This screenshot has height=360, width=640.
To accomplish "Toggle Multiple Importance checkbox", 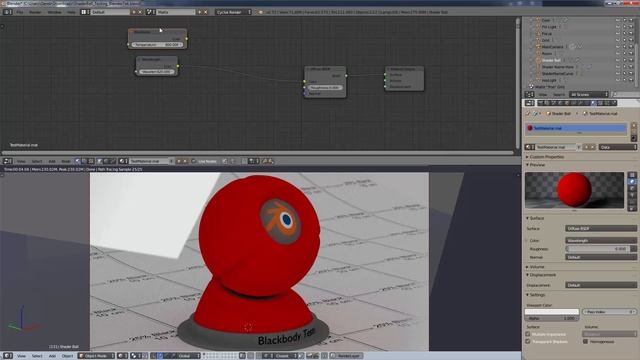I will pos(528,334).
